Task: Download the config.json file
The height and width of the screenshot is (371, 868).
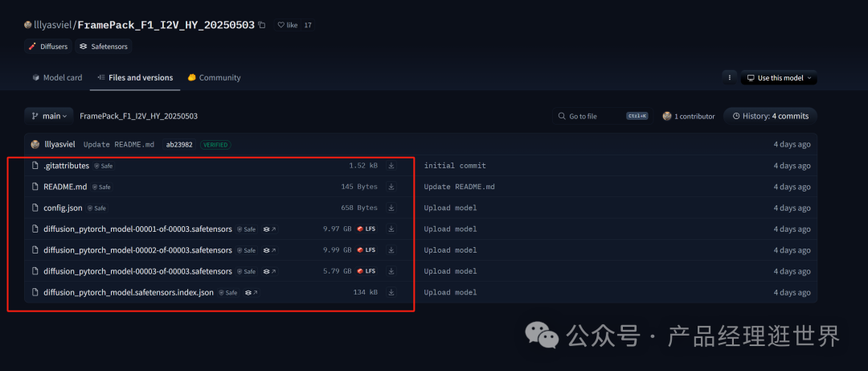Action: tap(391, 208)
